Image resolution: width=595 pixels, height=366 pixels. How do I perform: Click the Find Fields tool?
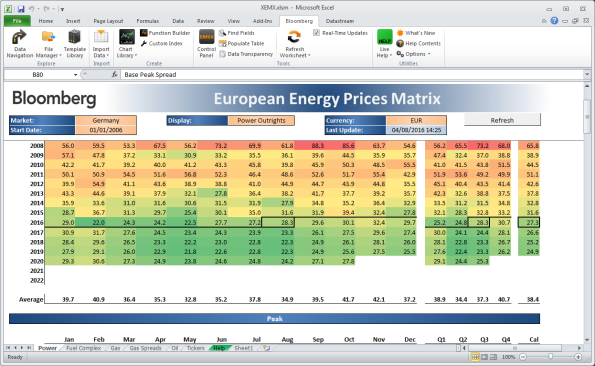[x=237, y=33]
